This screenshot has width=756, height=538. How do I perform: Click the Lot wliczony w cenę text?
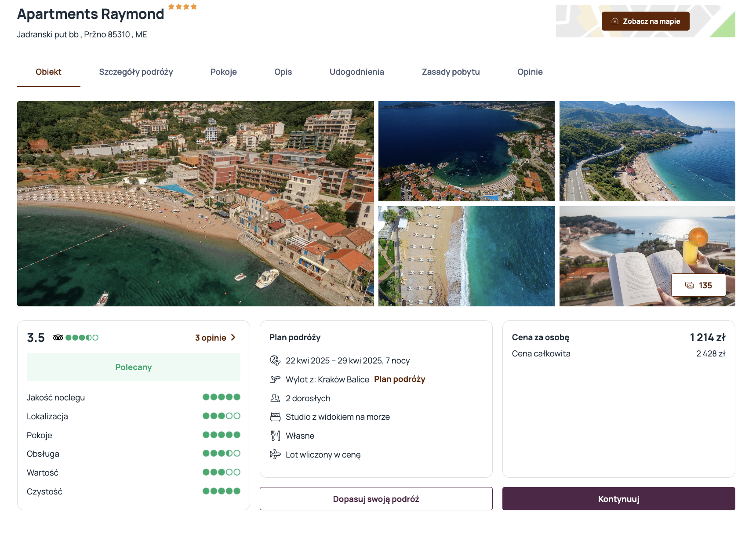tap(323, 454)
